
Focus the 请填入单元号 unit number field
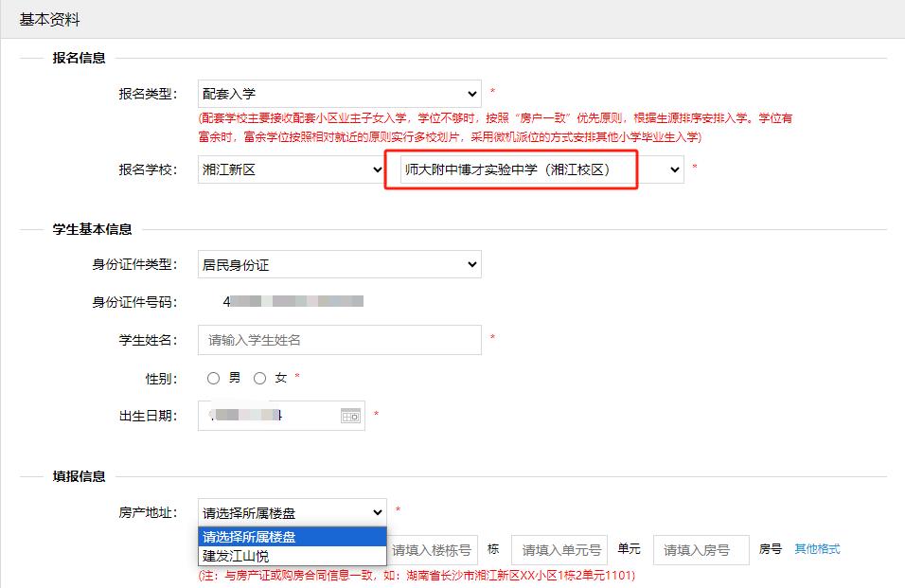click(x=559, y=550)
